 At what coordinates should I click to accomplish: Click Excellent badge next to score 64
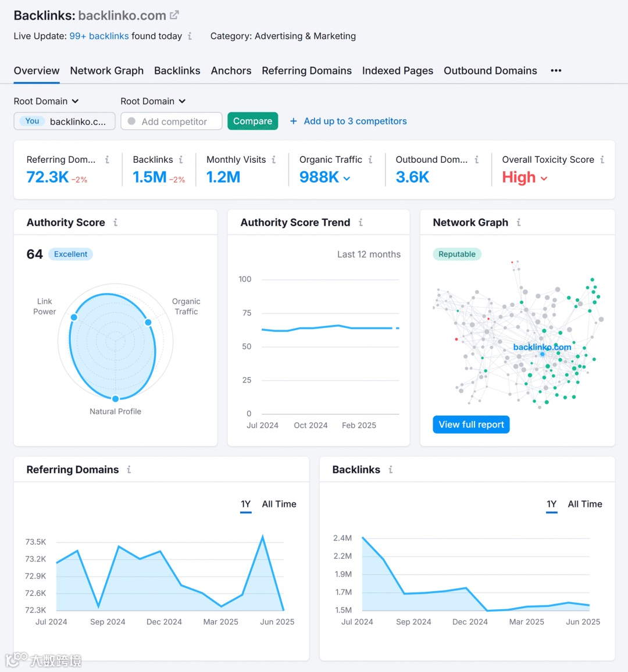[71, 254]
